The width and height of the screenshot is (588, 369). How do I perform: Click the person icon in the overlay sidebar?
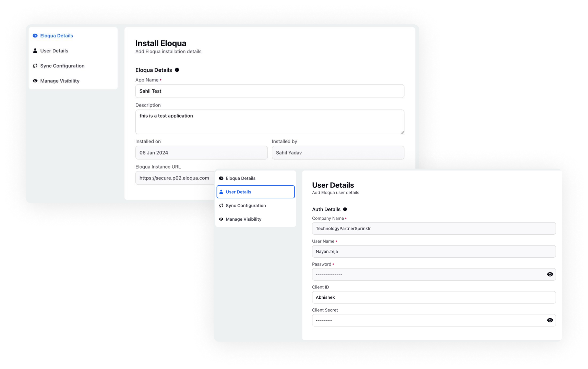221,192
